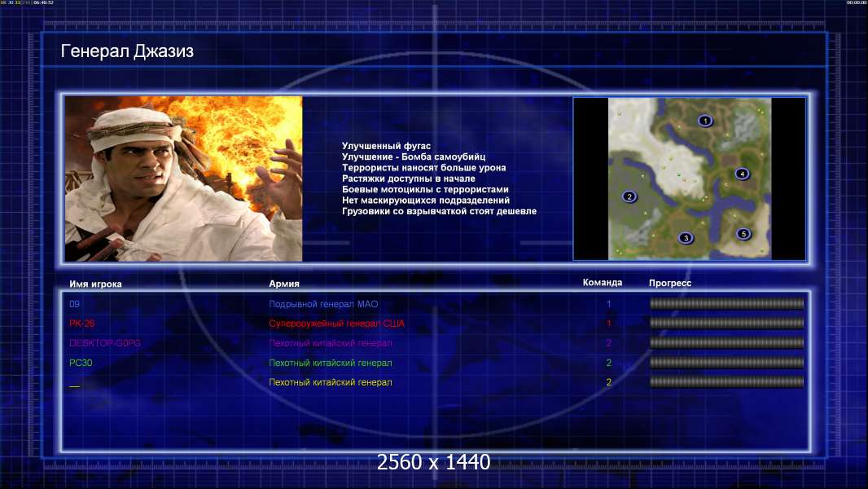This screenshot has width=868, height=489.
Task: Click 'Боевые мотоциклы с террористами' line
Action: [x=425, y=189]
